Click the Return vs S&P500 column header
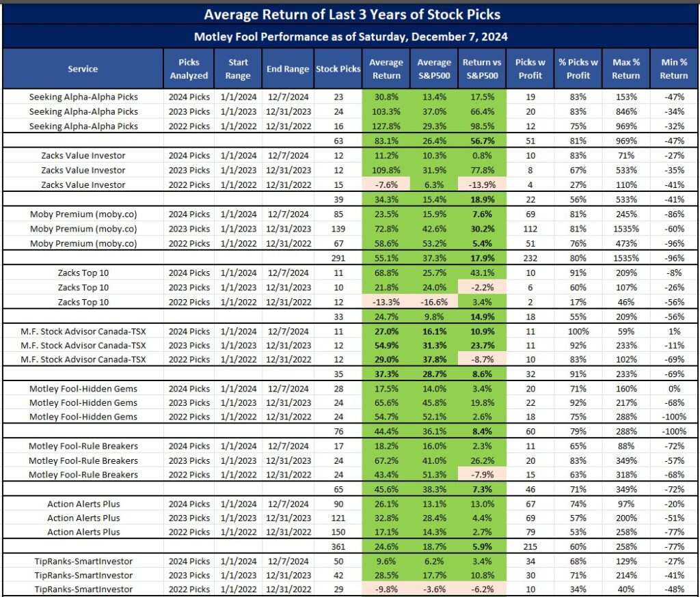The image size is (700, 597). click(482, 68)
